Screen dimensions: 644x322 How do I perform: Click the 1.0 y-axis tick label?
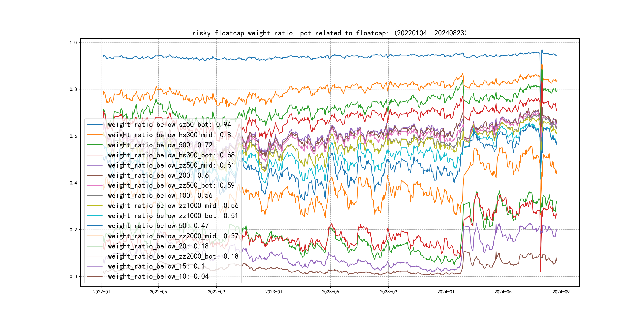pyautogui.click(x=73, y=43)
